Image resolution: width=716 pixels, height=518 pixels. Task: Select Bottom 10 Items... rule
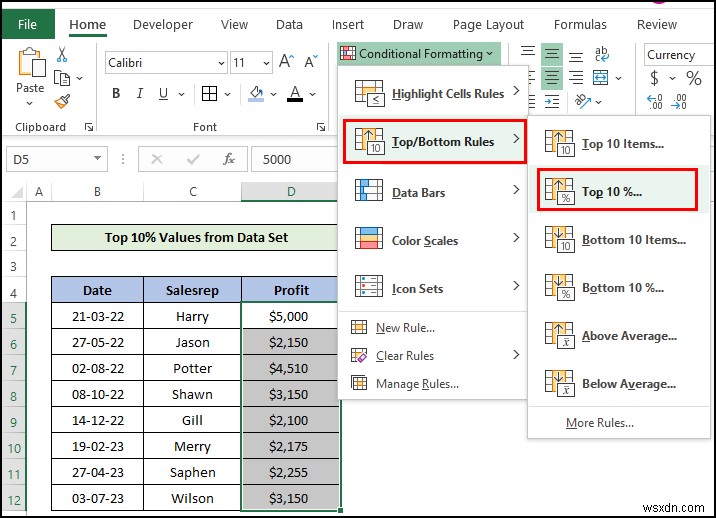(x=619, y=239)
